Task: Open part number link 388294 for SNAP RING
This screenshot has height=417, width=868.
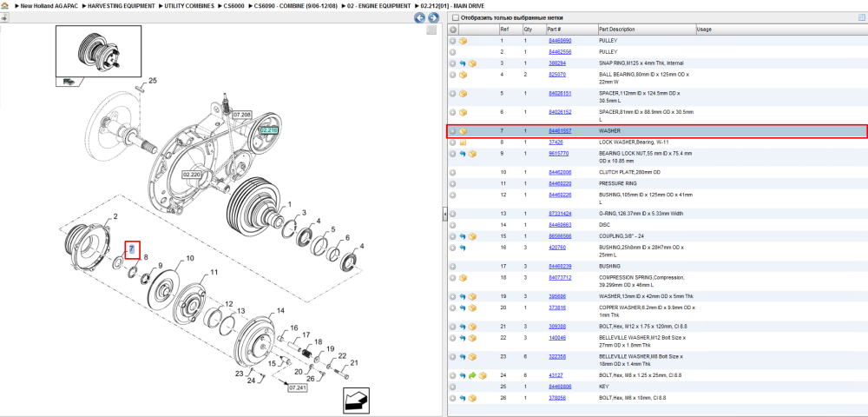Action: click(557, 63)
